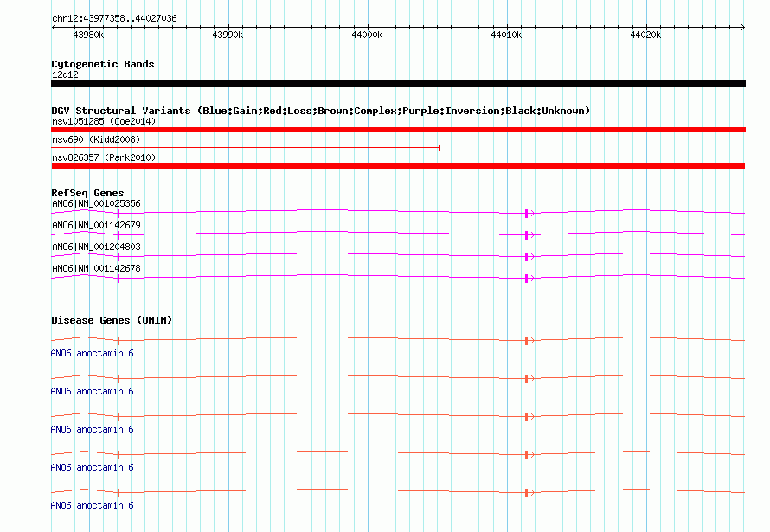Select the thin red nsv690 variant line
The width and height of the screenshot is (770, 532).
246,147
